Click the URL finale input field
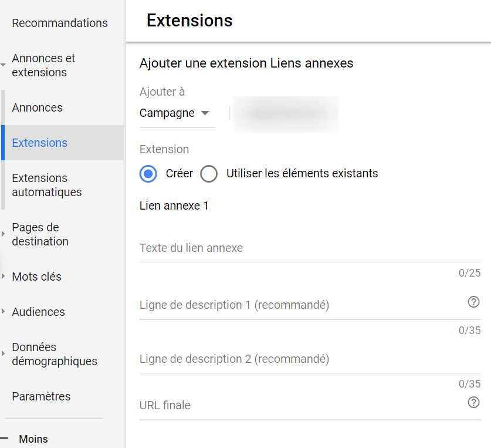Image resolution: width=491 pixels, height=448 pixels. 299,406
